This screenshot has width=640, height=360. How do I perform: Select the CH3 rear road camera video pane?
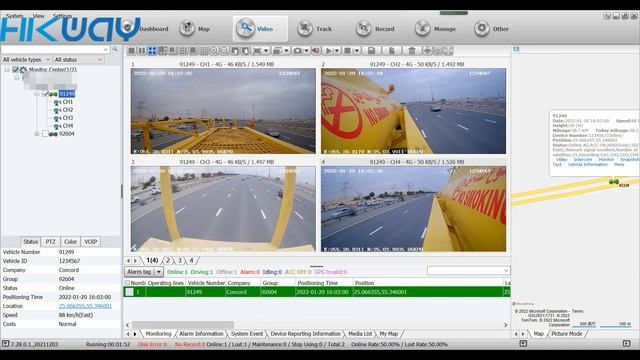point(223,209)
